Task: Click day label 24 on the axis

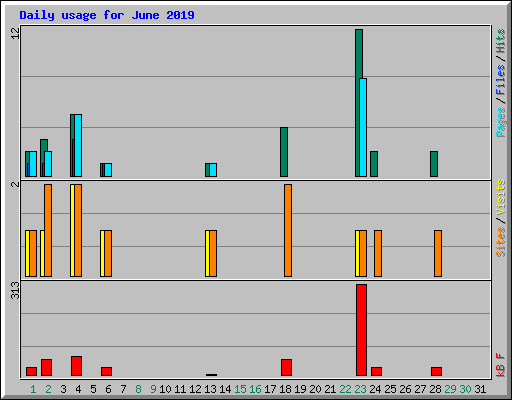Action: click(375, 389)
